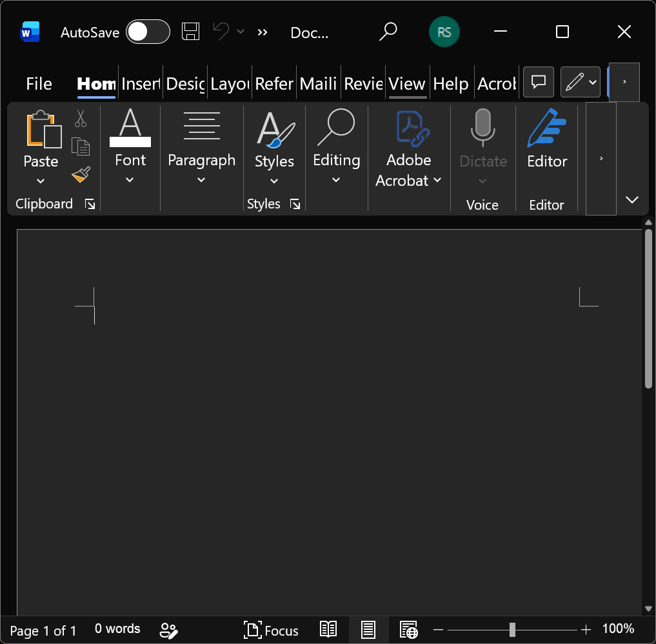Open the Undo history dropdown arrow
The image size is (656, 644).
241,32
